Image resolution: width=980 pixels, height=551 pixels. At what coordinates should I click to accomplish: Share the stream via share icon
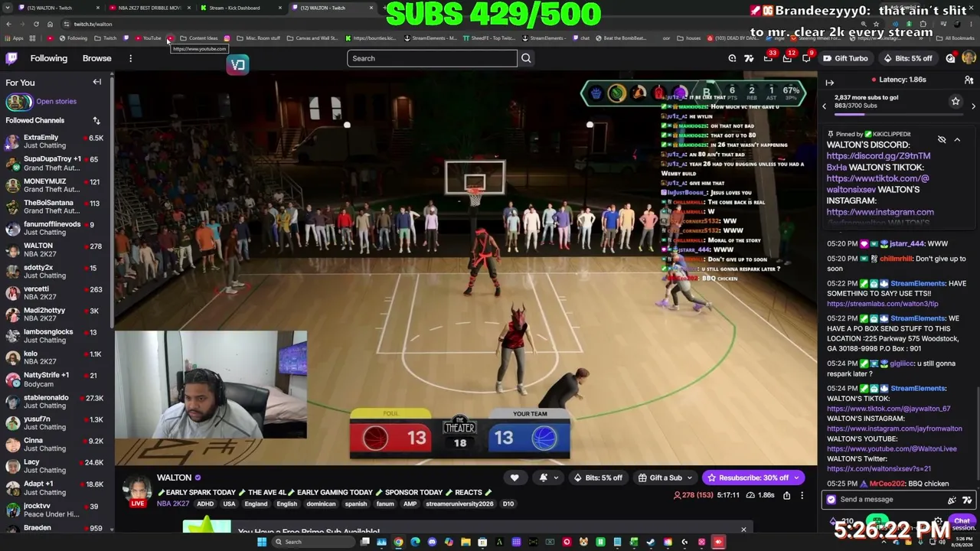click(786, 495)
